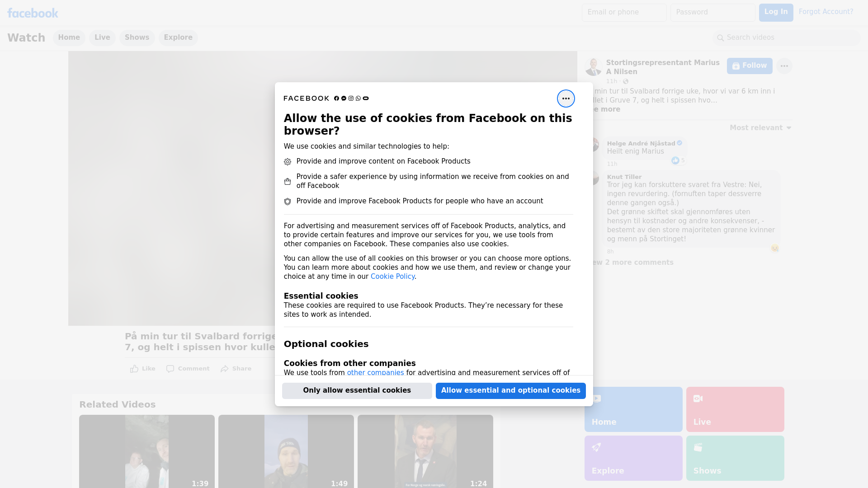Image resolution: width=868 pixels, height=488 pixels.
Task: Focus the Search videos field
Action: click(787, 38)
